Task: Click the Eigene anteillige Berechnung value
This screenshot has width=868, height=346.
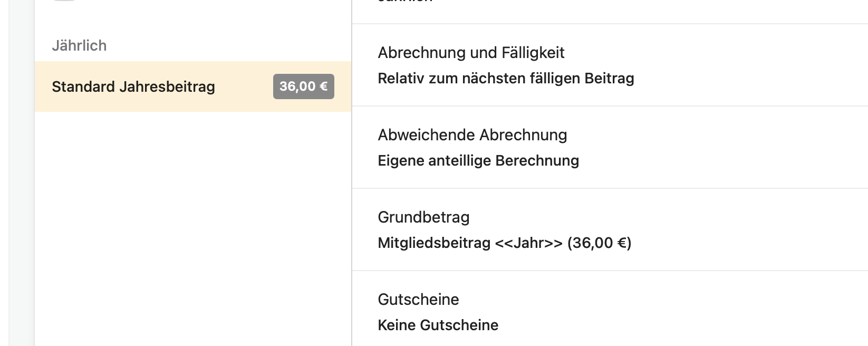Action: pos(478,160)
